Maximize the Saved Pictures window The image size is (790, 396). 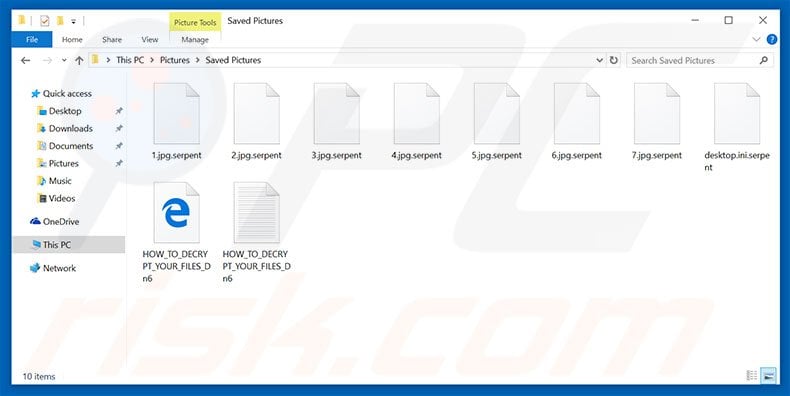pos(729,21)
